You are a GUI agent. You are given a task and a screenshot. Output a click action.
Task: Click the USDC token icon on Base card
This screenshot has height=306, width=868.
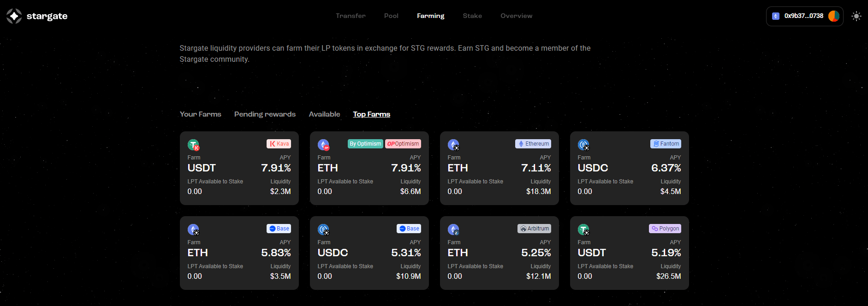tap(323, 230)
